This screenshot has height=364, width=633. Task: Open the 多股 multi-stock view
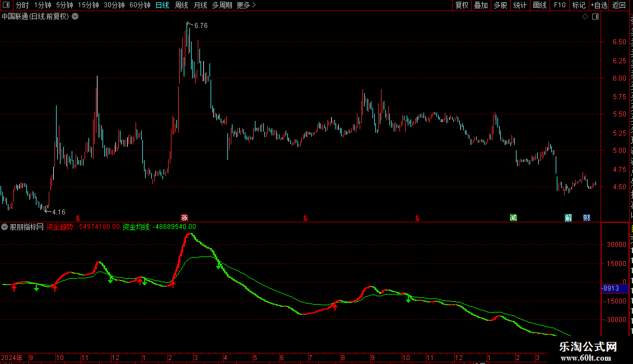(x=500, y=5)
